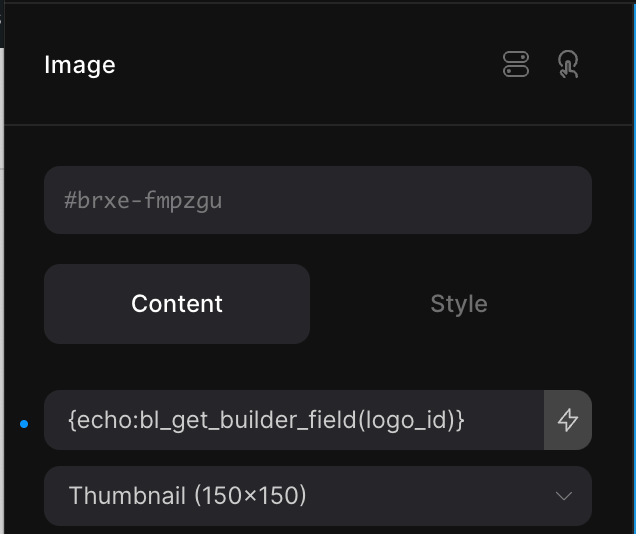
Task: Expand the Thumbnail (150×150) size dropdown
Action: point(318,495)
